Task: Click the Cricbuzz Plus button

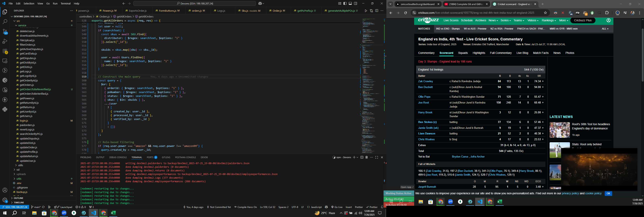Action: 582,20
